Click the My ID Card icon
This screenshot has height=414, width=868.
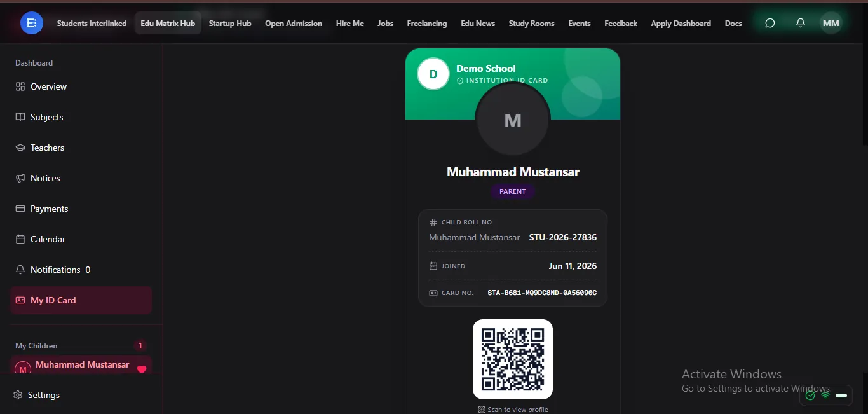20,300
